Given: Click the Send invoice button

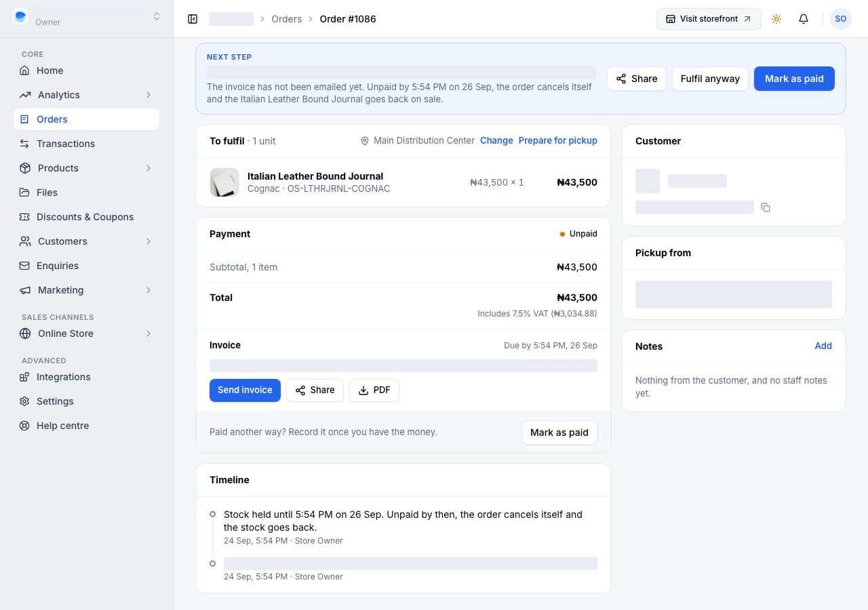Looking at the screenshot, I should [x=245, y=390].
